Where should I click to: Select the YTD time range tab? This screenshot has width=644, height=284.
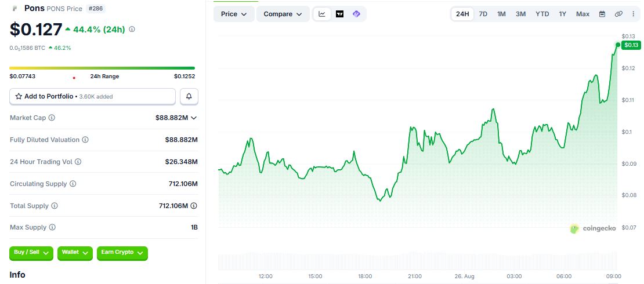point(542,14)
